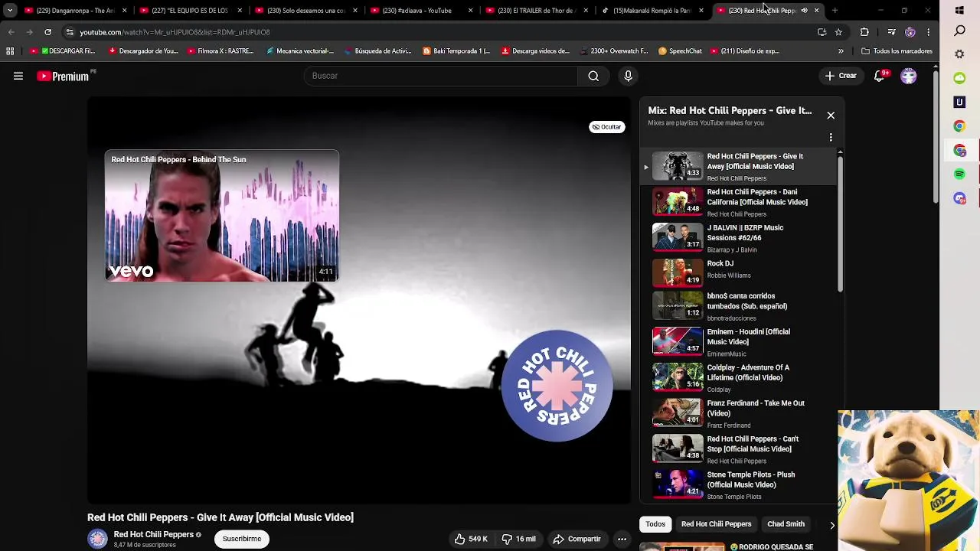Viewport: 980px width, 551px height.
Task: Select the Red Hot Chili Peppers chip
Action: coord(716,524)
